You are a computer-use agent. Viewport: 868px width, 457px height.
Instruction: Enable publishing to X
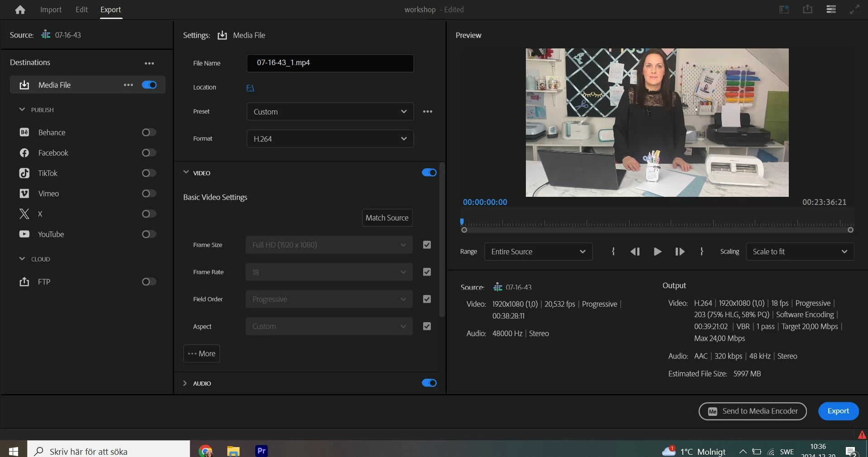tap(149, 214)
